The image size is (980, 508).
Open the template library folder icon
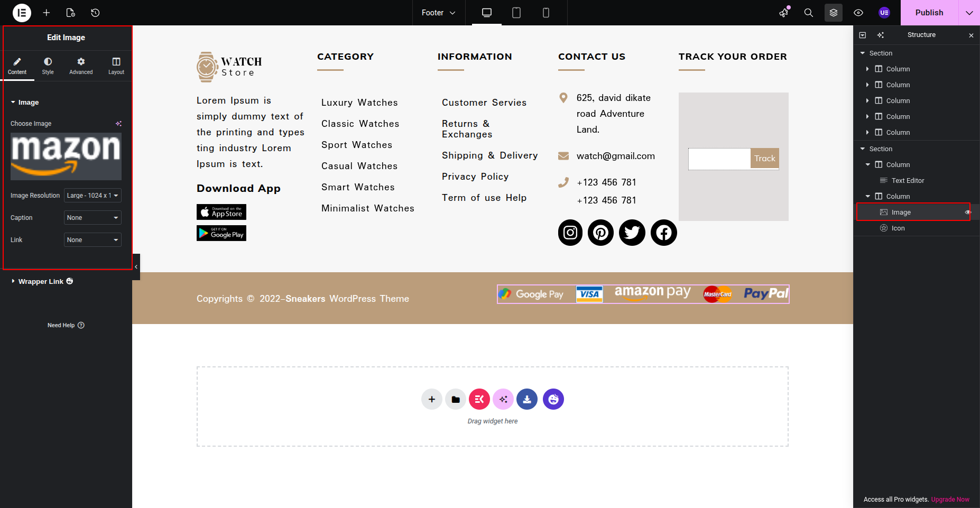click(x=455, y=399)
